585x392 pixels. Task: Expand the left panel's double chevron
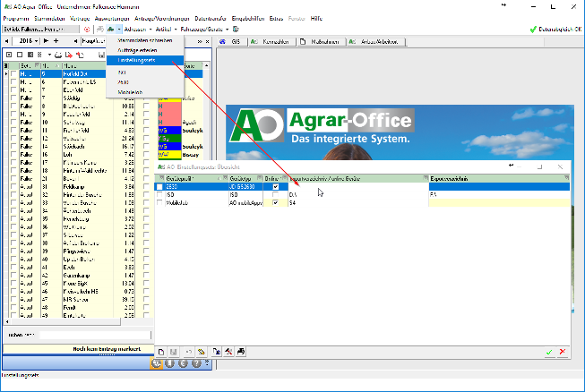pos(200,42)
